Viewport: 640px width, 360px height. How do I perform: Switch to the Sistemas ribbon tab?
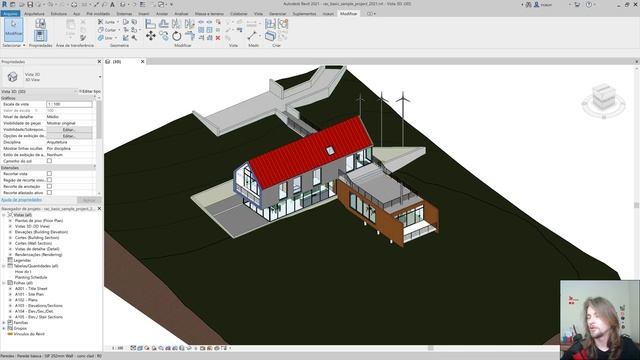pyautogui.click(x=124, y=13)
